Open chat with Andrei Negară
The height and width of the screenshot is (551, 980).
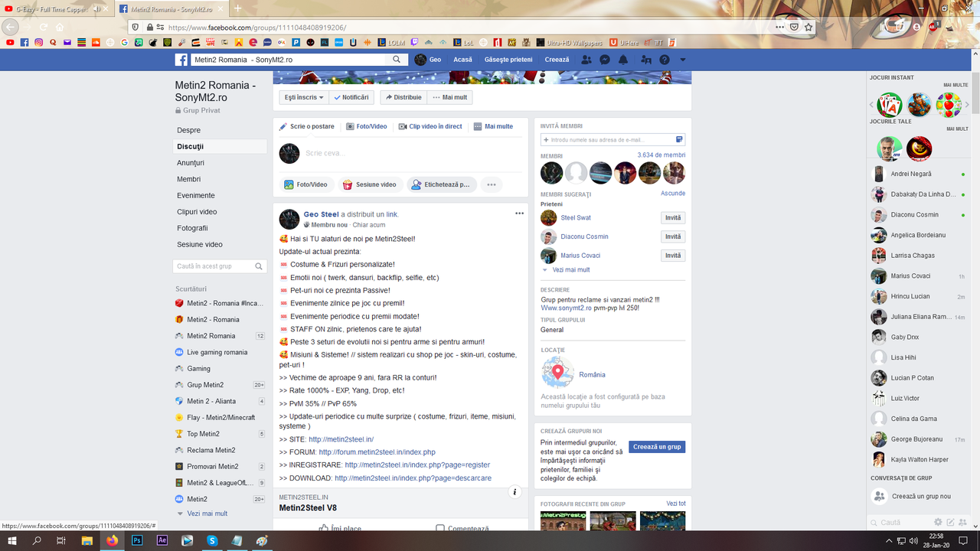click(x=919, y=174)
